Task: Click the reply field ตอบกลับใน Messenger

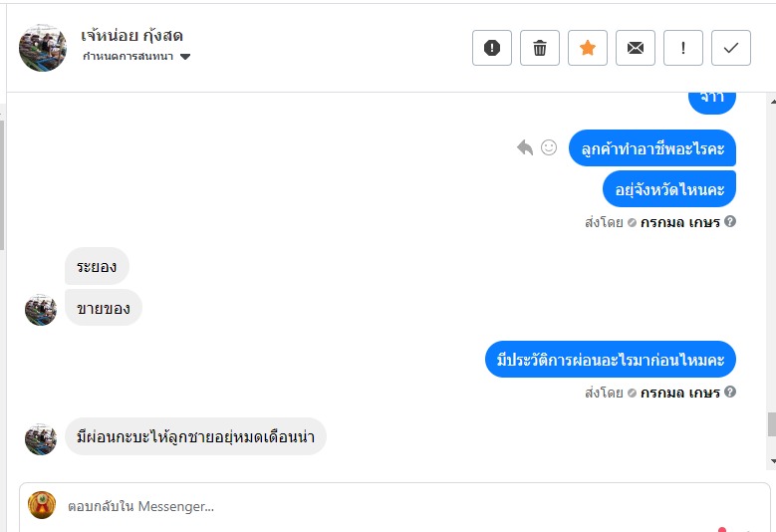Action: (398, 506)
